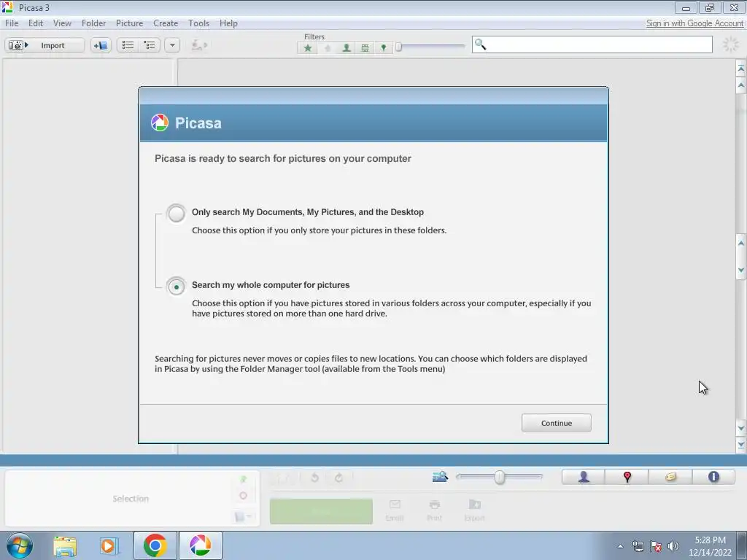Switch to flat folder list view
Screen dimensions: 747x560
pos(128,45)
